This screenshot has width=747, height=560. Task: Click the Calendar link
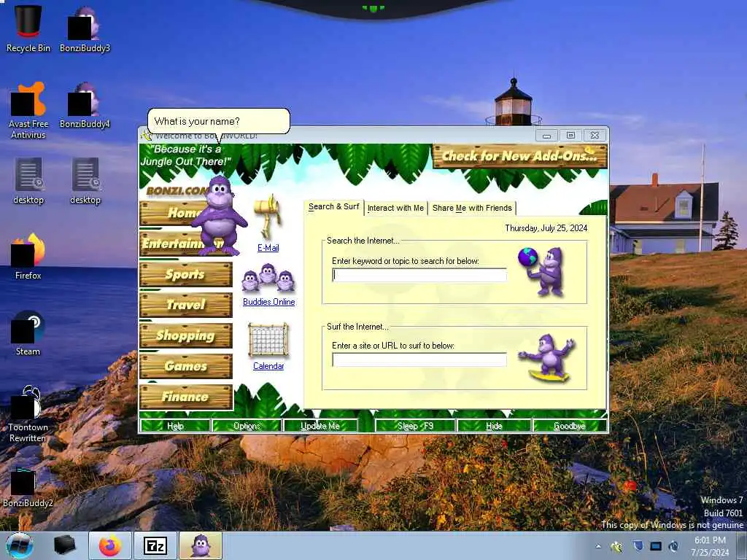268,366
